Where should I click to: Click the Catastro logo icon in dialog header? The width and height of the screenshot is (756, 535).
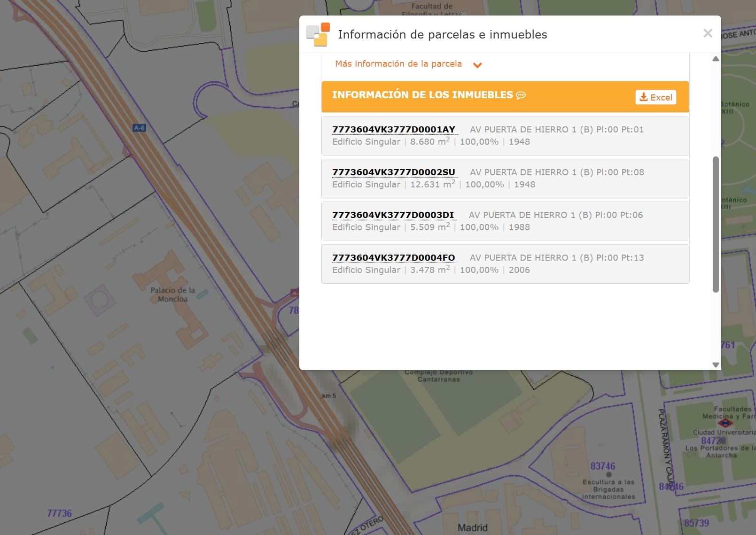coord(318,34)
